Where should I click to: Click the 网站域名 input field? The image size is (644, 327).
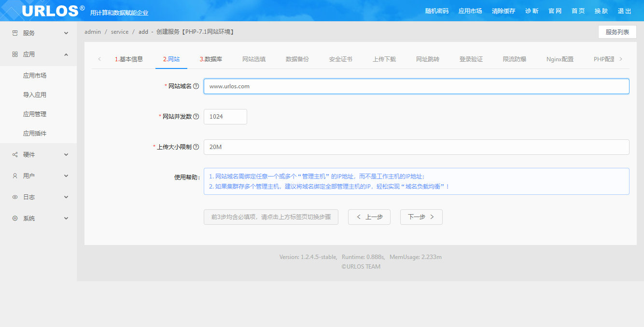417,86
